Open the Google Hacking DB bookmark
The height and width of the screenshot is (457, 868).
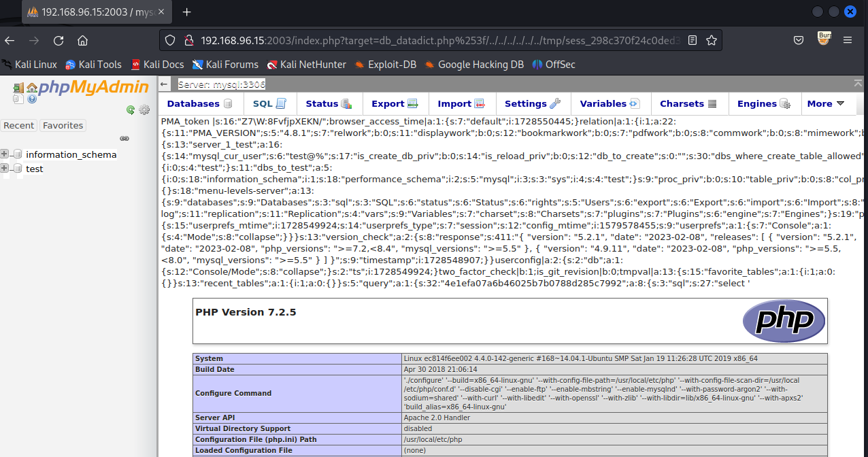point(474,65)
